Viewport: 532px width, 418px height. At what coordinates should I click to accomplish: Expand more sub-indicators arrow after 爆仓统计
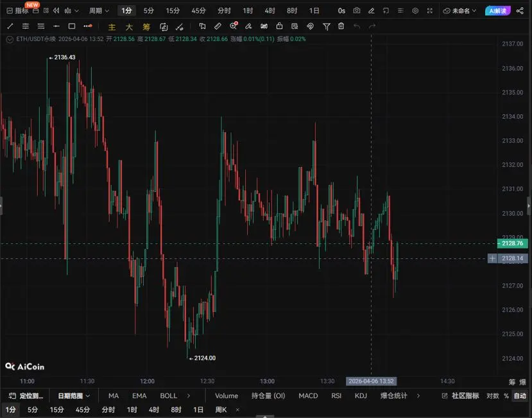click(418, 396)
